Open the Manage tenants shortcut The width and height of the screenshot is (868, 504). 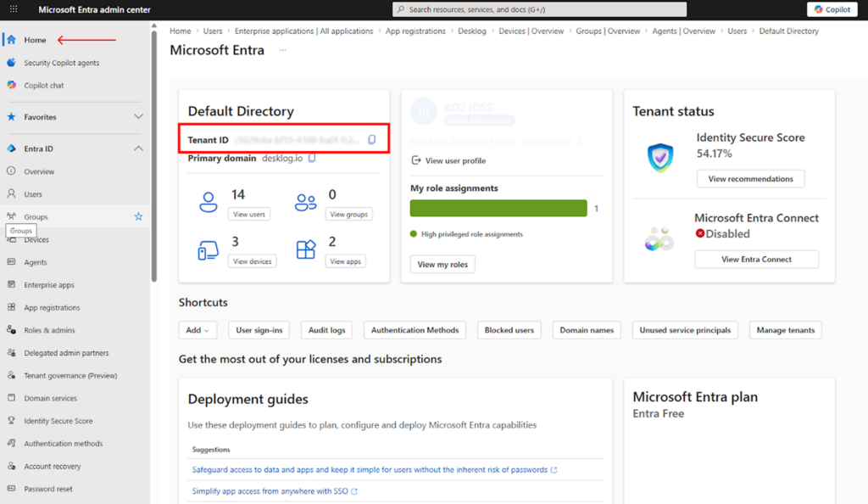point(786,330)
